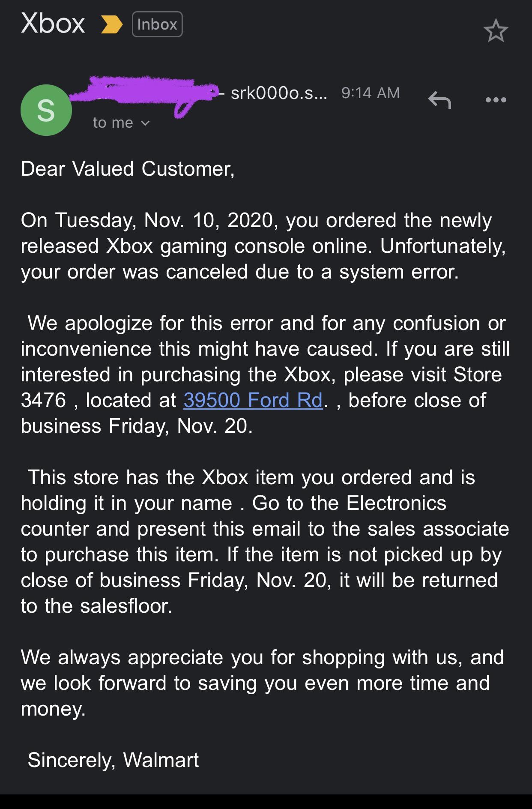
Task: Tap the 9:14 AM timestamp
Action: [x=370, y=93]
